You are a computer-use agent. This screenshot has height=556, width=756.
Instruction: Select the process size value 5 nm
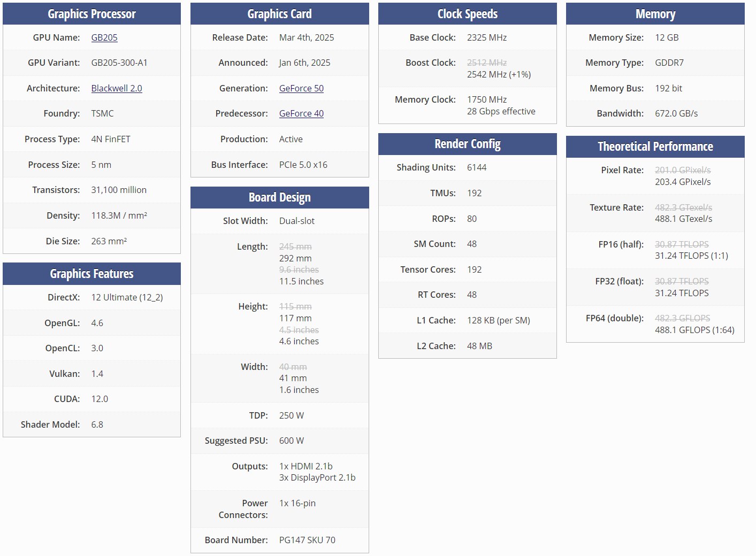(x=101, y=165)
